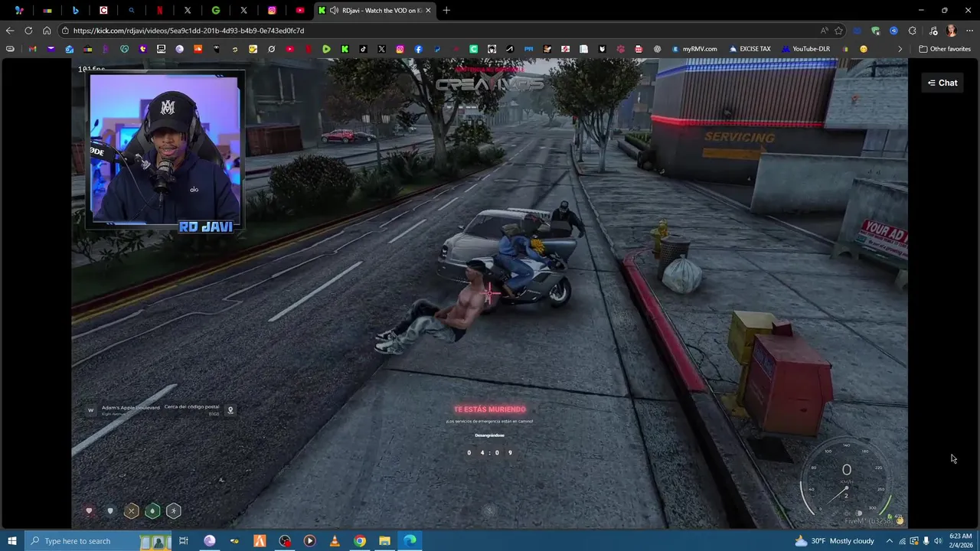
Task: Switch to the YouTube tab
Action: 299,10
